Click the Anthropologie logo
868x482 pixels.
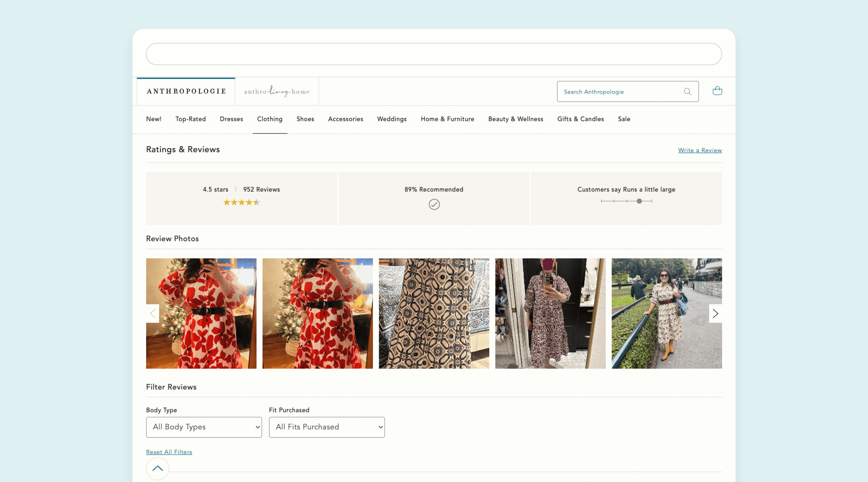coord(186,91)
